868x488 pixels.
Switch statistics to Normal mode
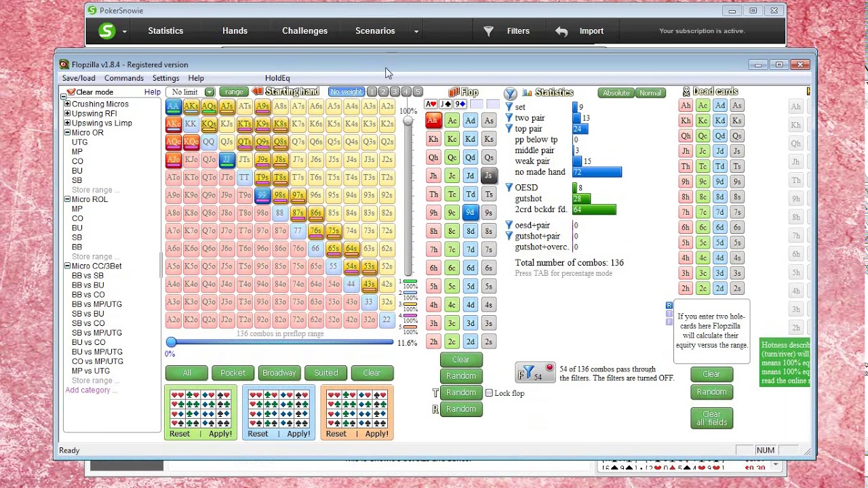pyautogui.click(x=650, y=93)
